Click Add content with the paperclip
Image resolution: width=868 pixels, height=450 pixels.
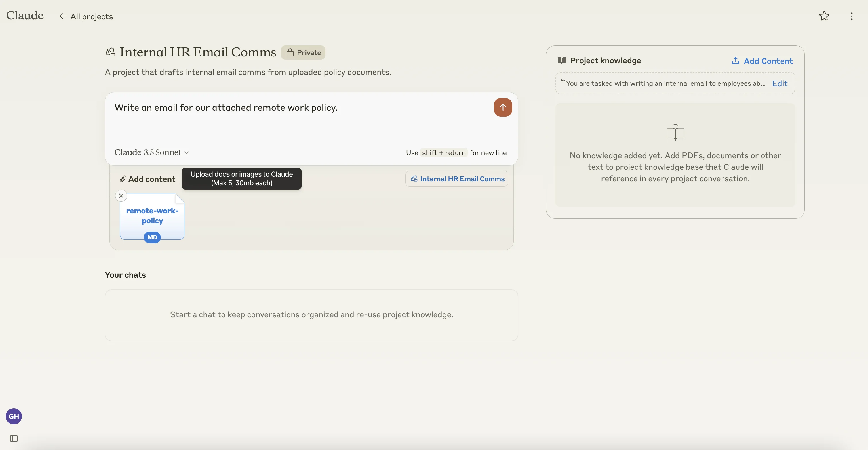148,179
